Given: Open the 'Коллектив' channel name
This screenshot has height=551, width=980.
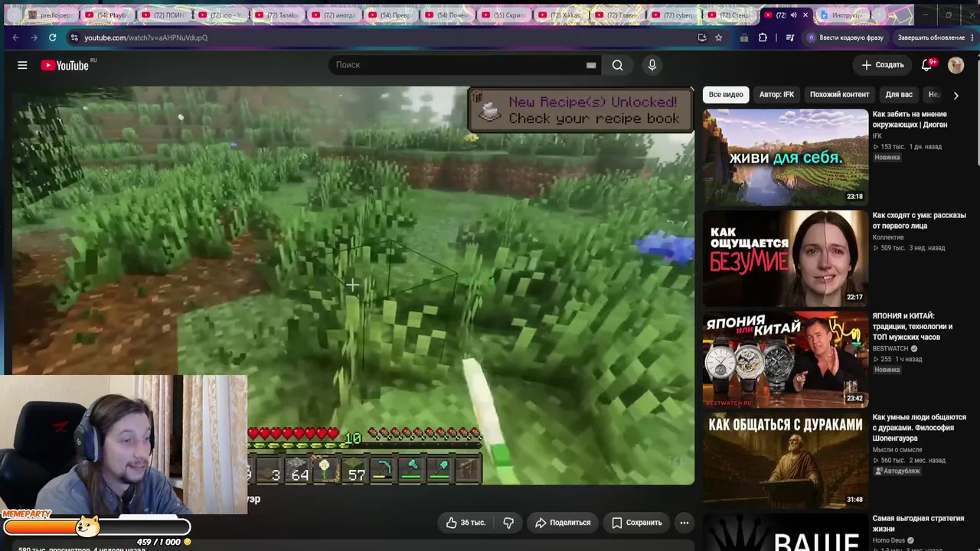Looking at the screenshot, I should (x=888, y=237).
